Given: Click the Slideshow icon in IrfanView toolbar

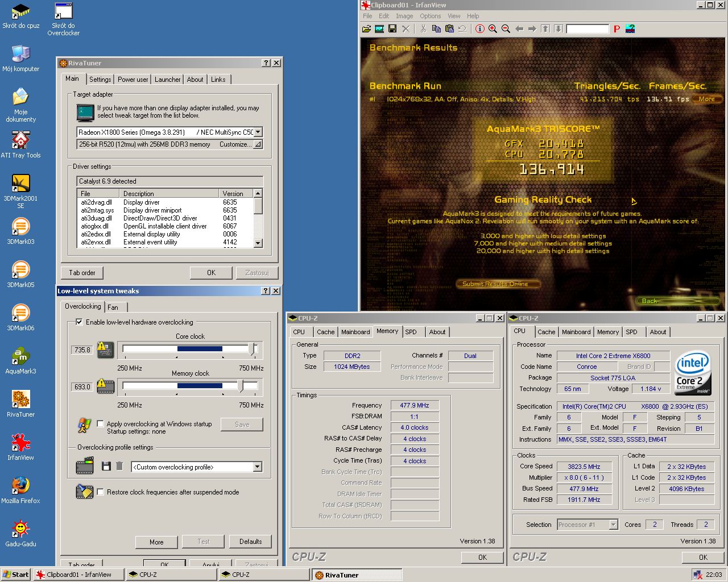Looking at the screenshot, I should coord(379,29).
